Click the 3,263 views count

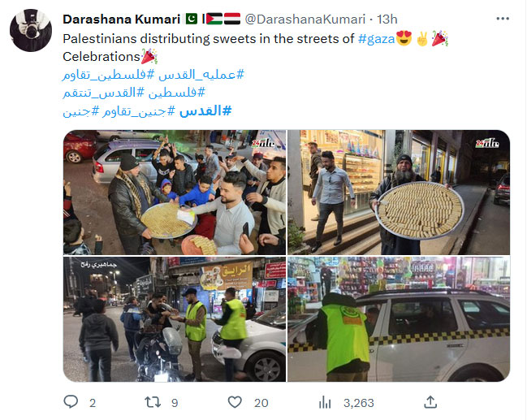click(x=359, y=403)
